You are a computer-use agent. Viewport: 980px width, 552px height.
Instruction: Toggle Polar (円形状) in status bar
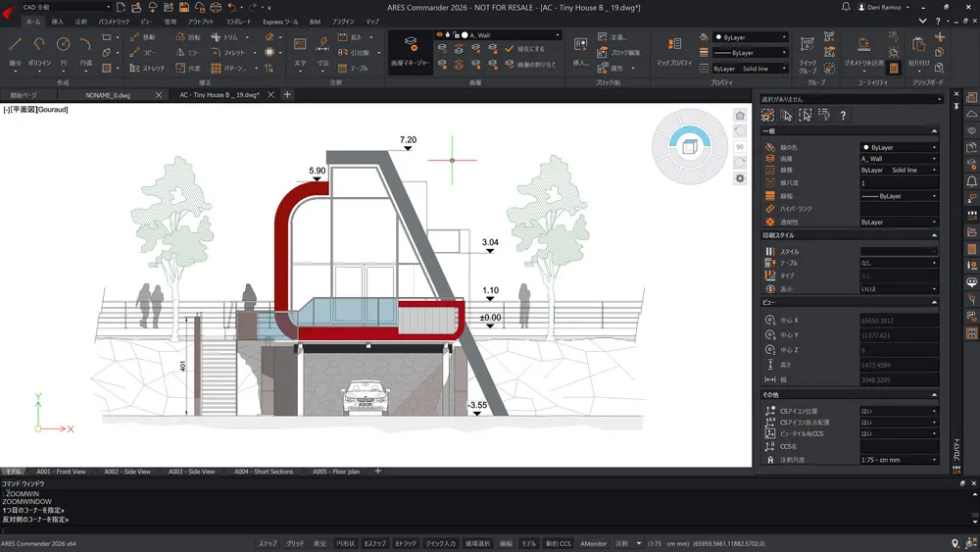click(x=345, y=544)
